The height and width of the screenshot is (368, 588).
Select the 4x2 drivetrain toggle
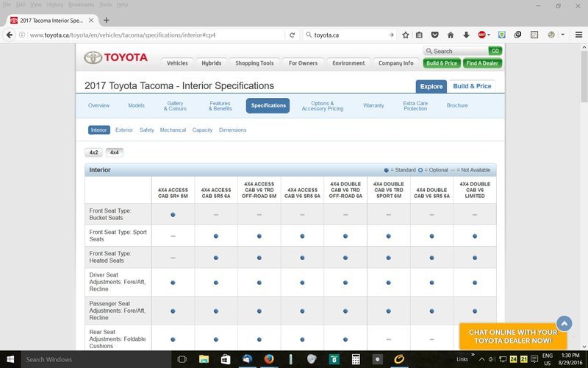[94, 152]
